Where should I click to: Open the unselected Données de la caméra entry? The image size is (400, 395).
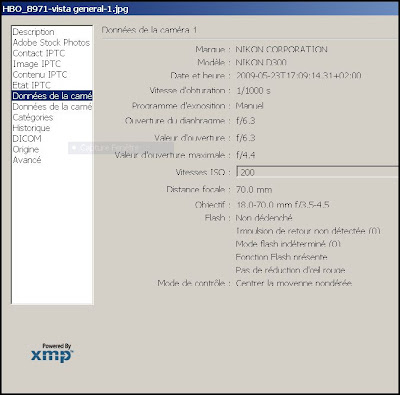pos(52,107)
